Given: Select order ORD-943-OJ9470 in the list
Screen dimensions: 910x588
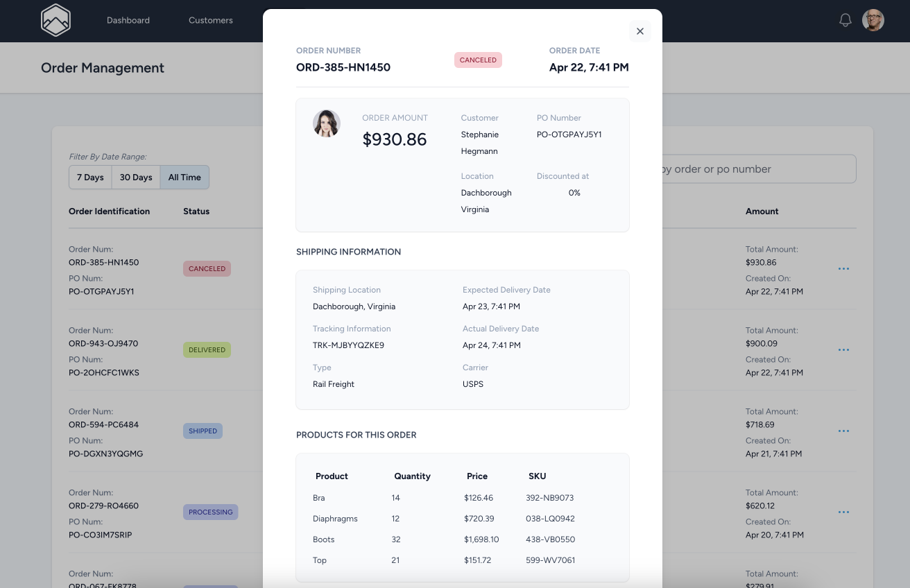Looking at the screenshot, I should 103,343.
